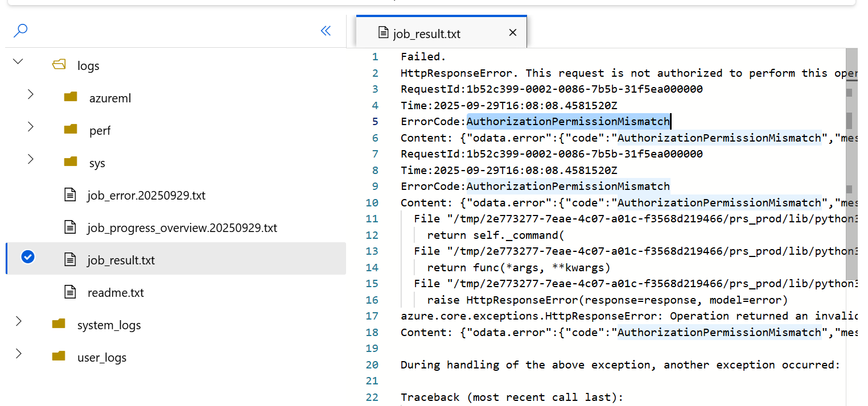Uncheck the blue checkmark on job_result.txt
Image resolution: width=868 pixels, height=406 pixels.
click(27, 258)
